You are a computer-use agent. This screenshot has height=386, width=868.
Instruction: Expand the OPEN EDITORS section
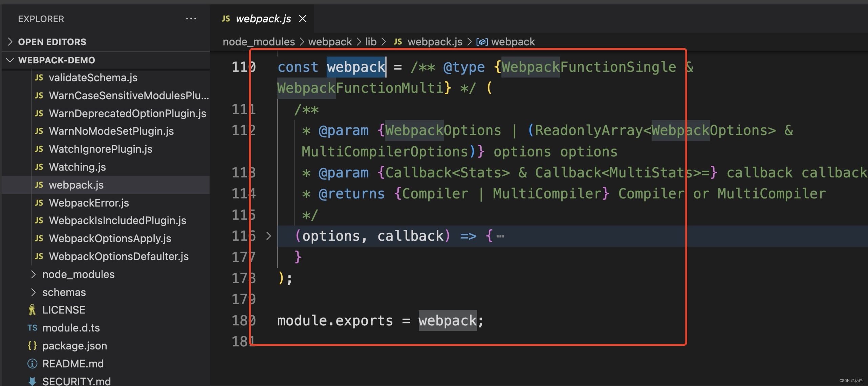click(9, 42)
